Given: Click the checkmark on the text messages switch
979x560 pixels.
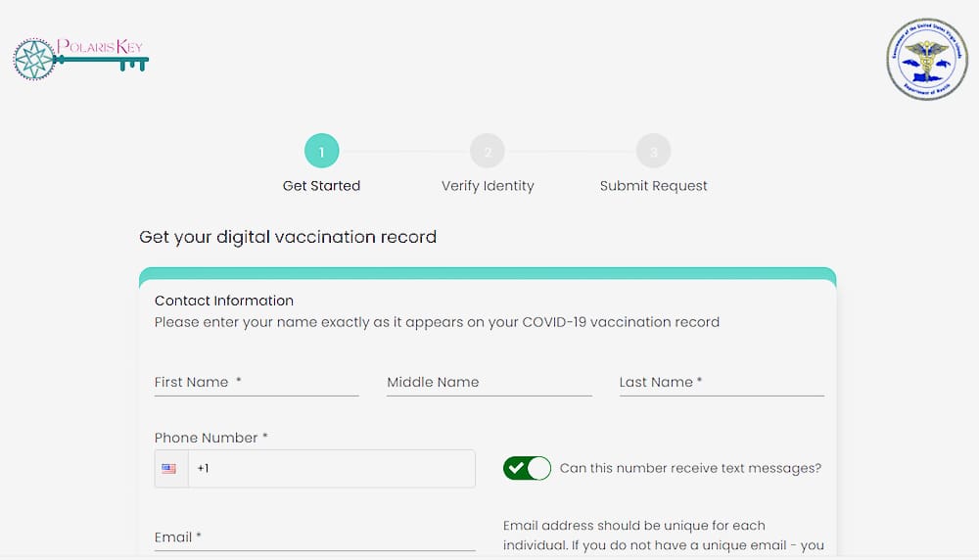Looking at the screenshot, I should [516, 468].
